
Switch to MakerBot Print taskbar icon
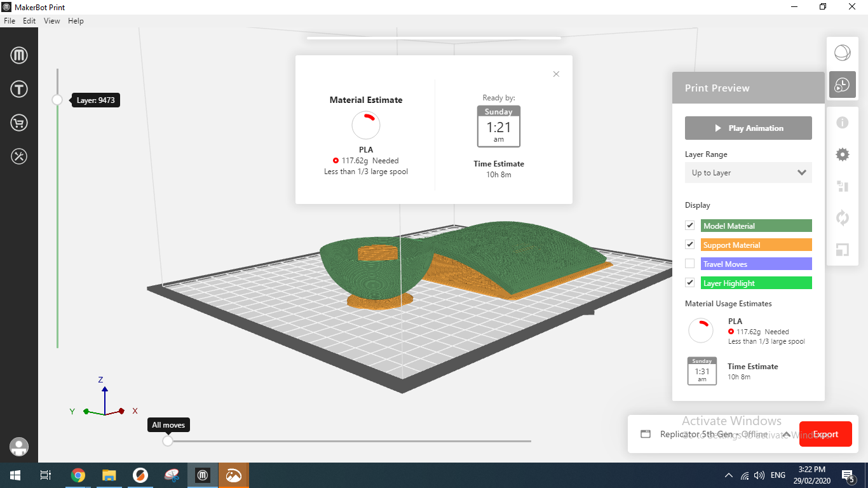click(x=203, y=475)
